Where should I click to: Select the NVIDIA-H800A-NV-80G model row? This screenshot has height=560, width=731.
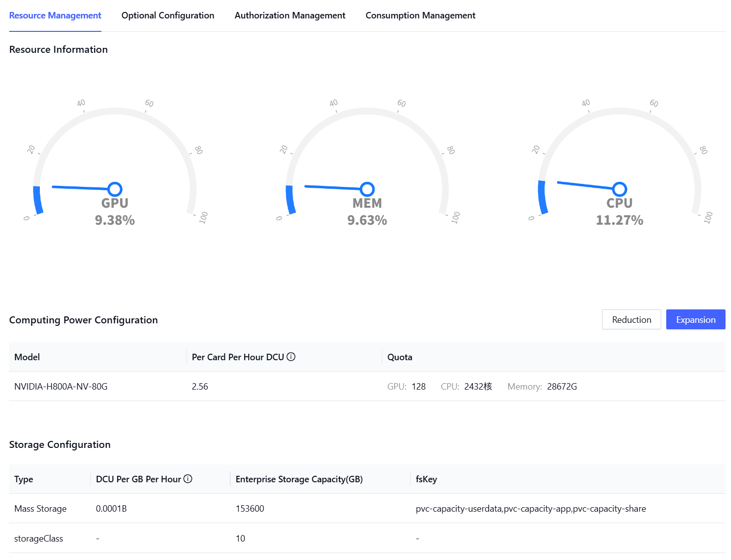tap(61, 387)
